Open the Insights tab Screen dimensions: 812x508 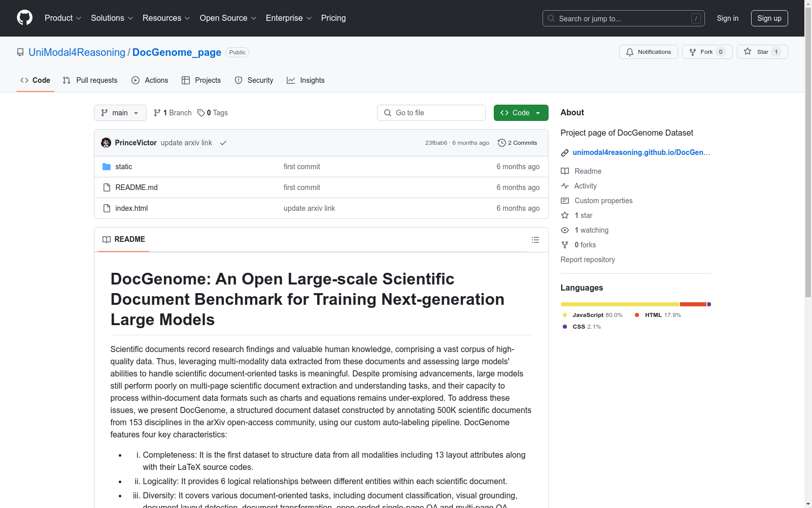(306, 80)
